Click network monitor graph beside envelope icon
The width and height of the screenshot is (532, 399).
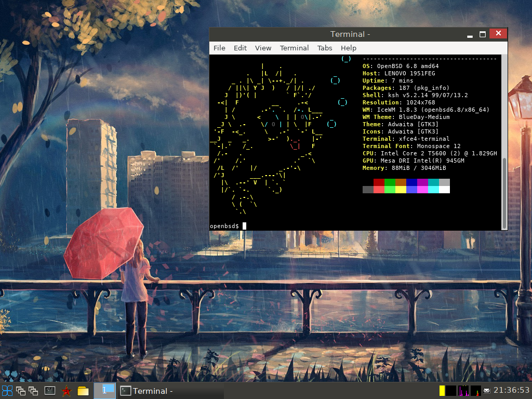pos(475,391)
